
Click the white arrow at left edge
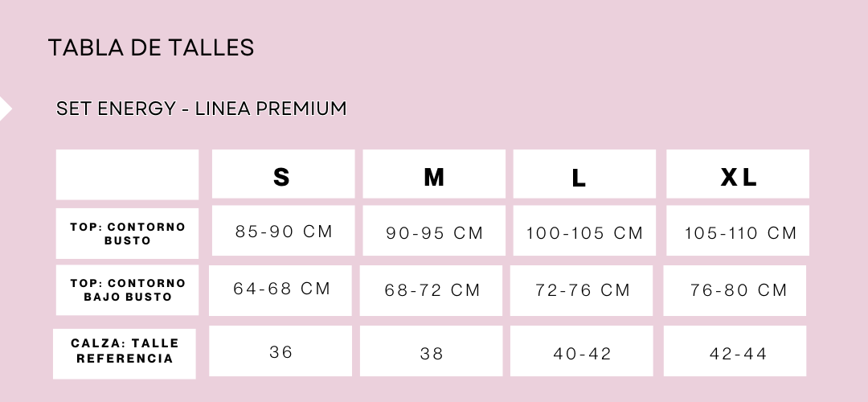point(6,109)
